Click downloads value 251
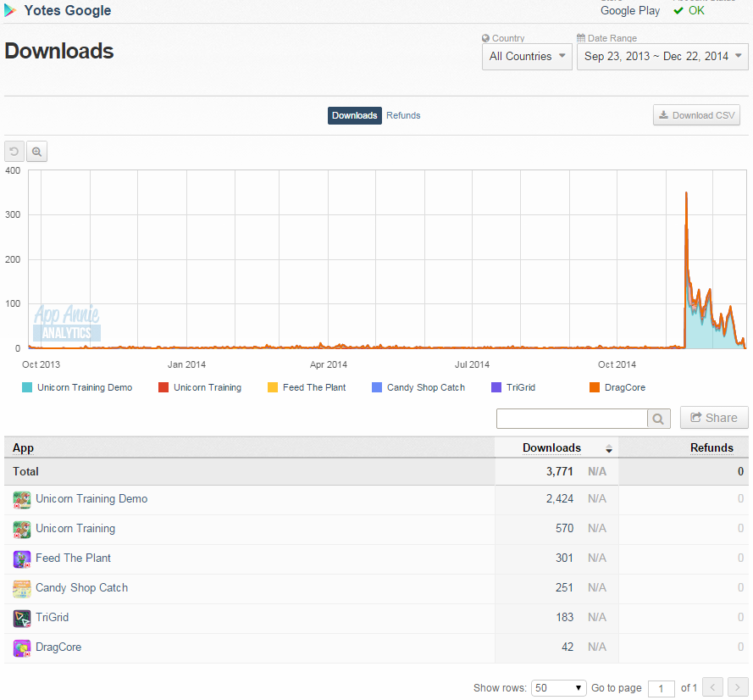753x700 pixels. coord(564,587)
